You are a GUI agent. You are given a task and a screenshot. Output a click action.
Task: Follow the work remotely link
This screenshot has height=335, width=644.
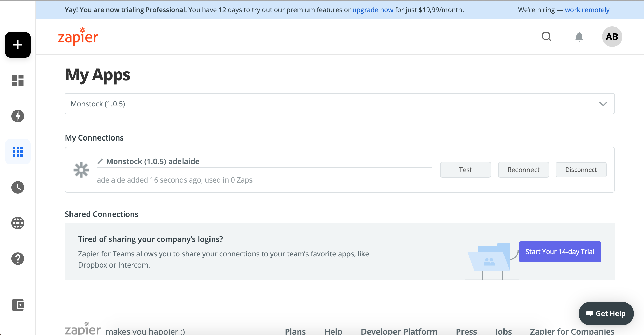587,10
